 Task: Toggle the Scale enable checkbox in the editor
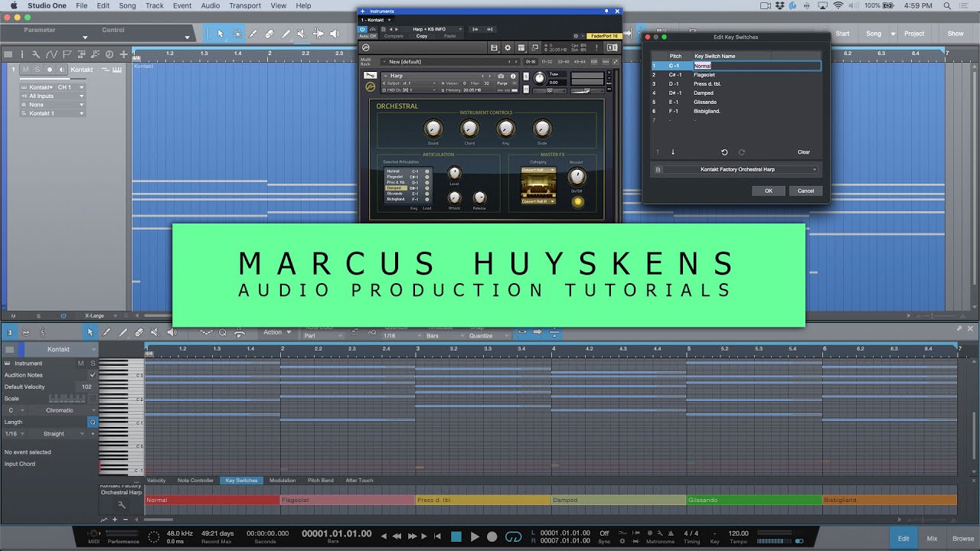93,399
